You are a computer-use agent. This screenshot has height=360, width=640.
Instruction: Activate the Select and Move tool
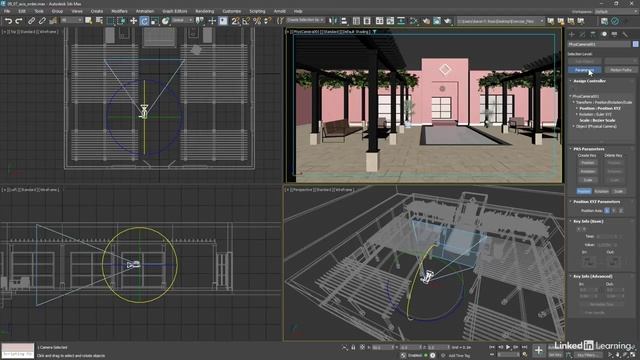tap(133, 21)
